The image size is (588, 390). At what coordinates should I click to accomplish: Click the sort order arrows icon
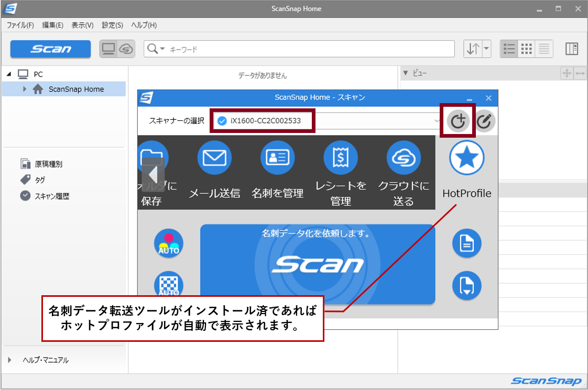473,49
